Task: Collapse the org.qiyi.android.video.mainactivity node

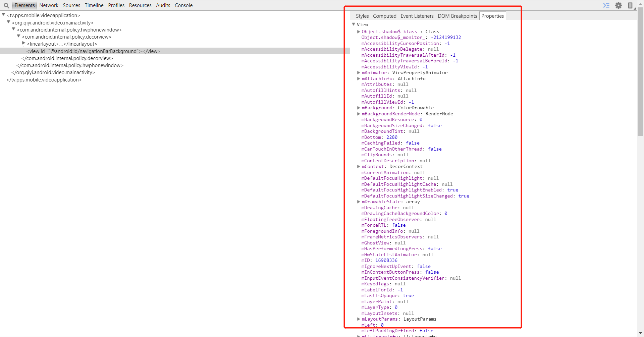Action: pyautogui.click(x=8, y=22)
